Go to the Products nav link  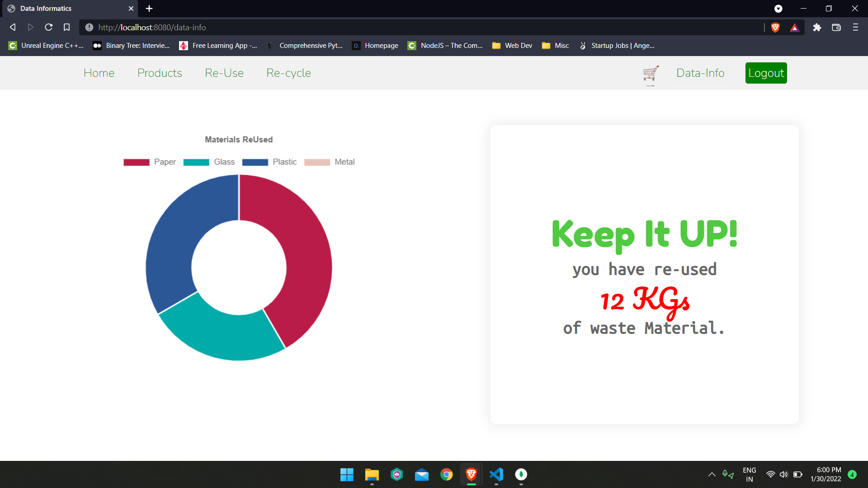coord(160,73)
